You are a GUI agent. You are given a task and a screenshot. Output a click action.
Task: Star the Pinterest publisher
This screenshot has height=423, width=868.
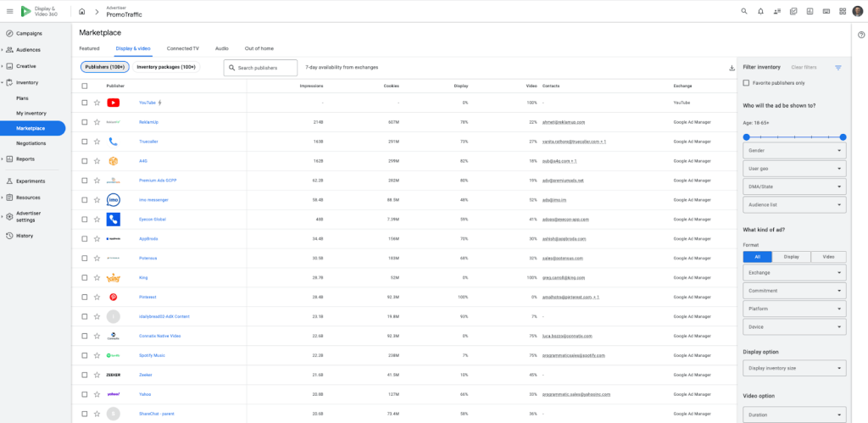[97, 297]
